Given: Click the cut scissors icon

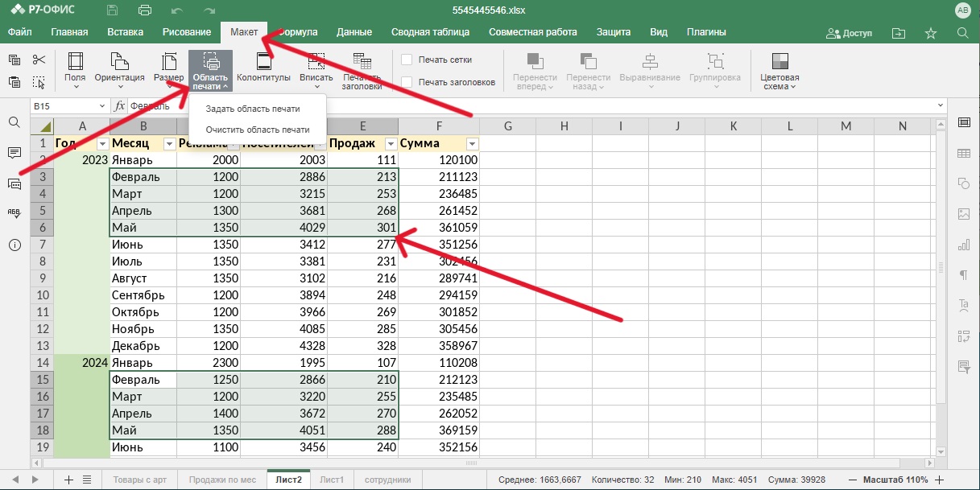Looking at the screenshot, I should [x=39, y=60].
